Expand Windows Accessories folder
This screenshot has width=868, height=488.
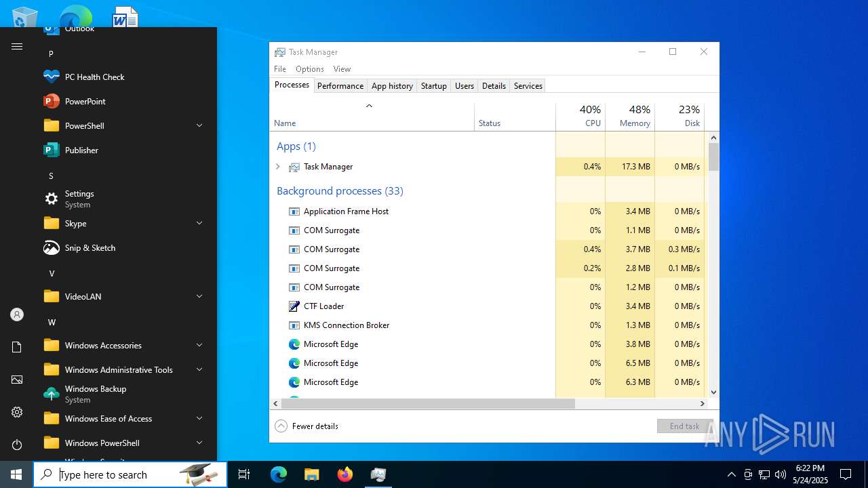123,345
